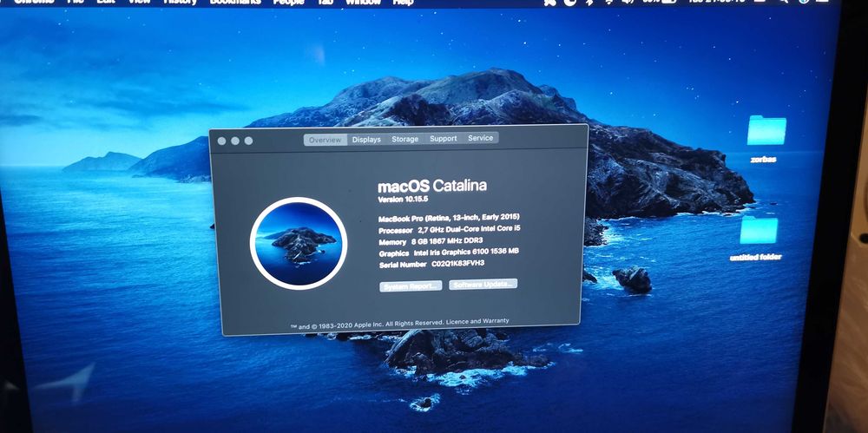868x433 pixels.
Task: Click the 'zorbas' folder name label
Action: [x=763, y=160]
